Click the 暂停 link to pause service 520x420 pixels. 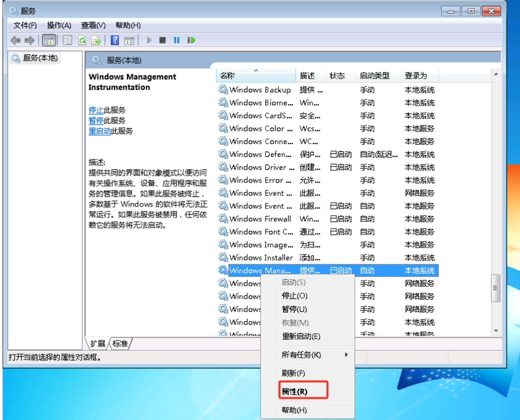click(96, 120)
